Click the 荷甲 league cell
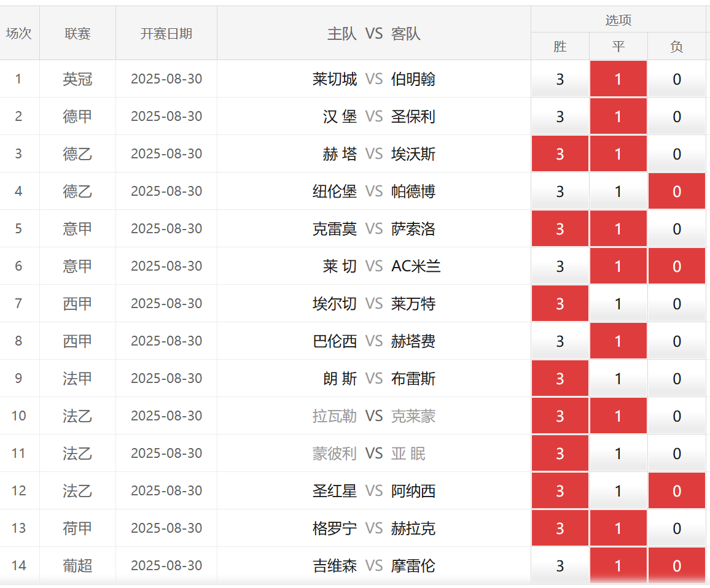This screenshot has width=710, height=588. 77,528
